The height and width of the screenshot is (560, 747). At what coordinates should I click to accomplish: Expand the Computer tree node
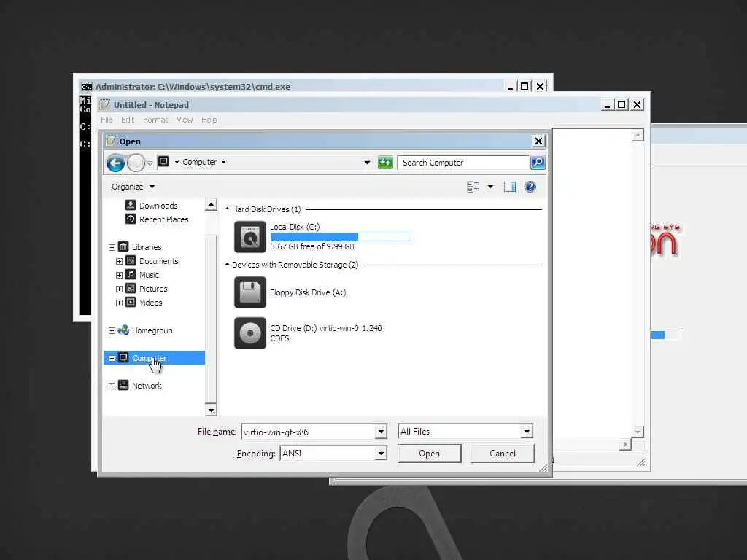[112, 358]
